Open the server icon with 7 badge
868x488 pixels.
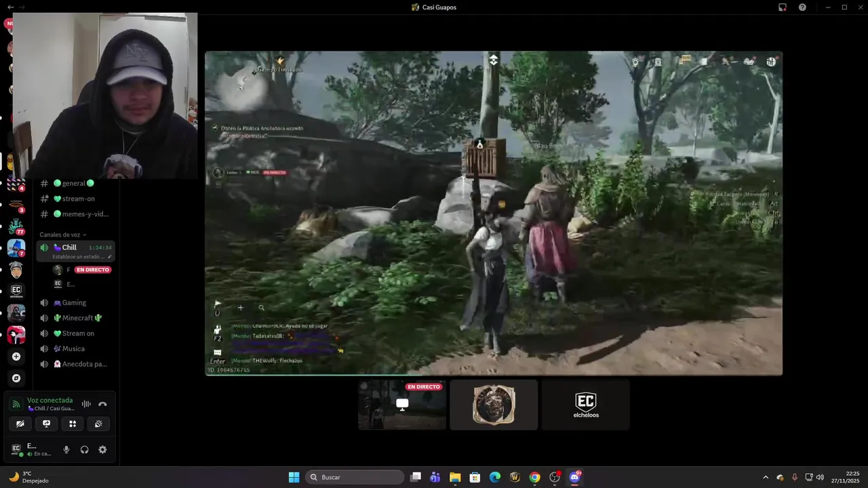pyautogui.click(x=16, y=248)
